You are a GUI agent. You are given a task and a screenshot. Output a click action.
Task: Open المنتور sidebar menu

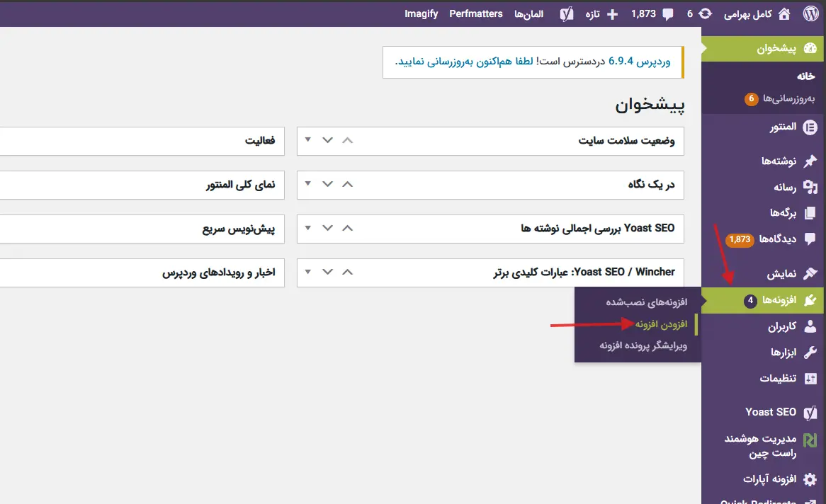[x=764, y=127]
